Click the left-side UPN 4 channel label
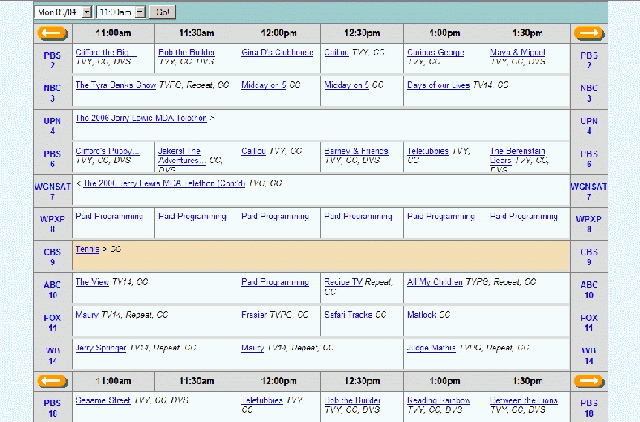 [52, 126]
